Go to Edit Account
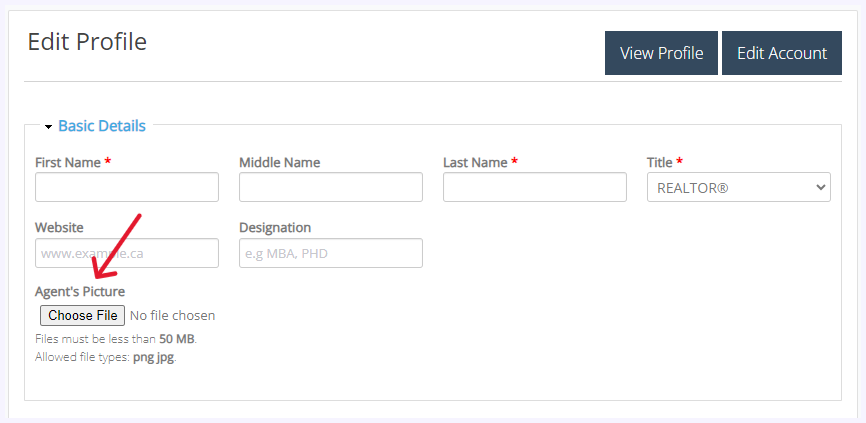 pyautogui.click(x=781, y=53)
